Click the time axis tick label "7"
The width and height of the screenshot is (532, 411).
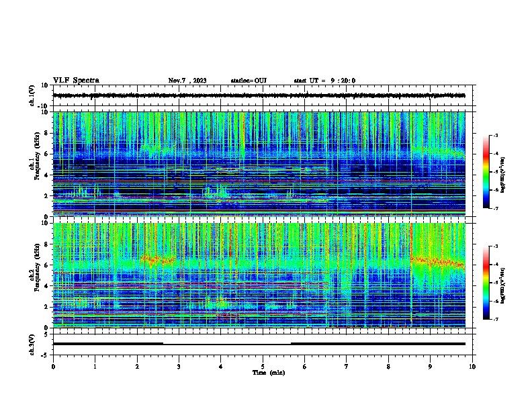click(347, 367)
